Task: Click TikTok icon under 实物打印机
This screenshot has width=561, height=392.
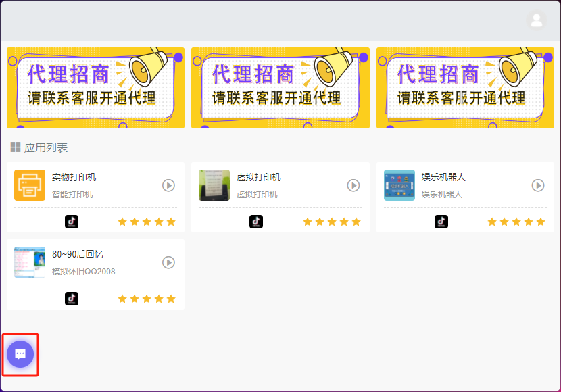Action: pyautogui.click(x=72, y=222)
